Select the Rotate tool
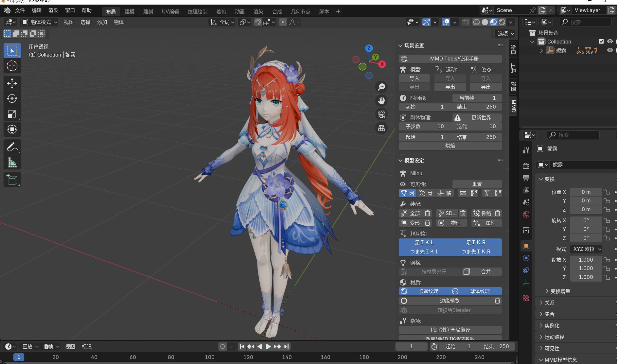The width and height of the screenshot is (617, 364). coord(12,98)
